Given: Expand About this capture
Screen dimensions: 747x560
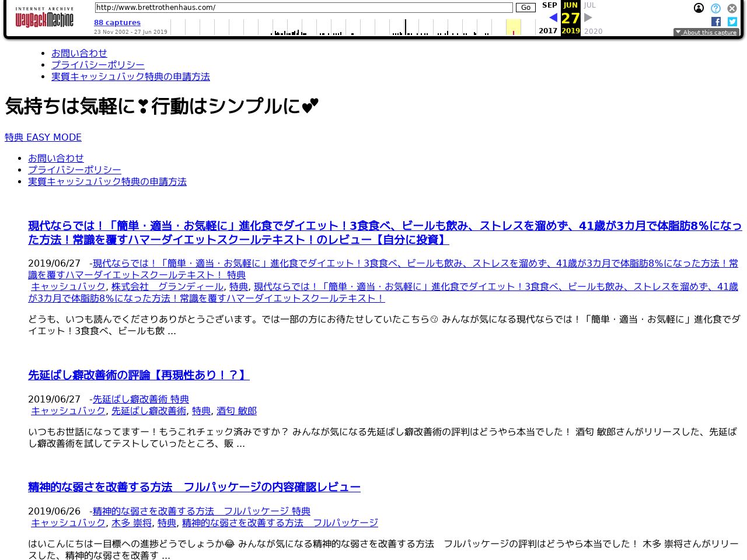Looking at the screenshot, I should coord(706,33).
